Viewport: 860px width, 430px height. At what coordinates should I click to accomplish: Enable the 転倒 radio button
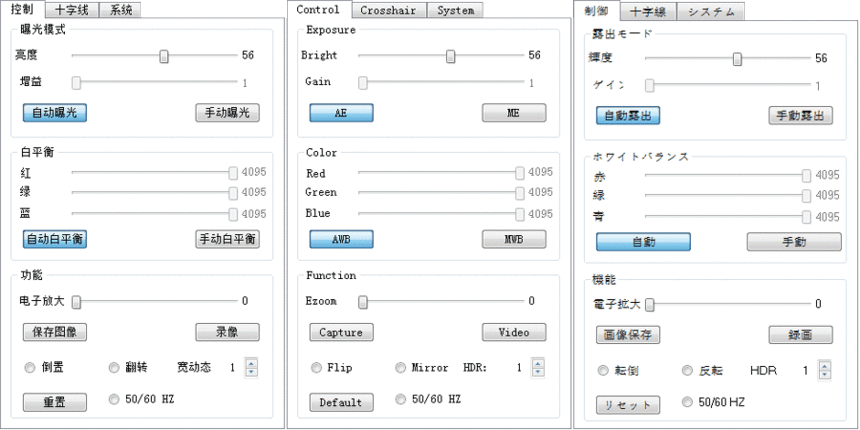603,371
